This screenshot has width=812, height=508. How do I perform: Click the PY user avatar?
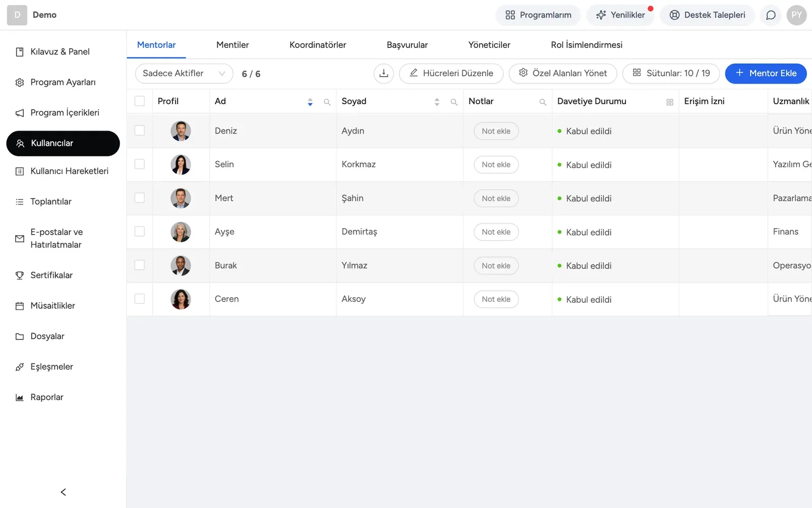[x=797, y=15]
